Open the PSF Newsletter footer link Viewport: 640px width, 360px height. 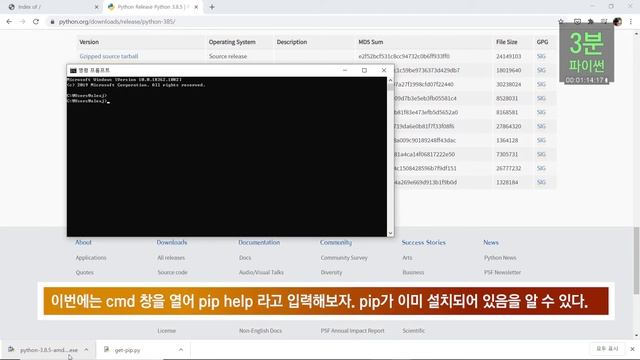coord(502,272)
